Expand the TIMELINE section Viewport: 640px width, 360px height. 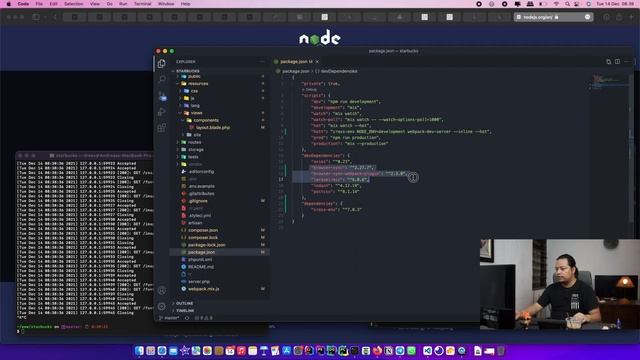185,311
